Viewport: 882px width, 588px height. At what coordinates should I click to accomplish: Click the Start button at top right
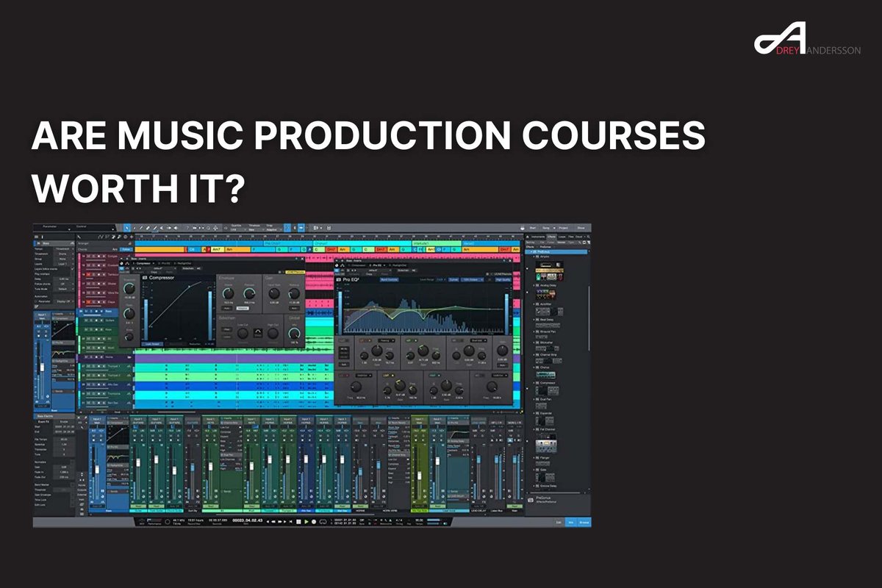[533, 228]
